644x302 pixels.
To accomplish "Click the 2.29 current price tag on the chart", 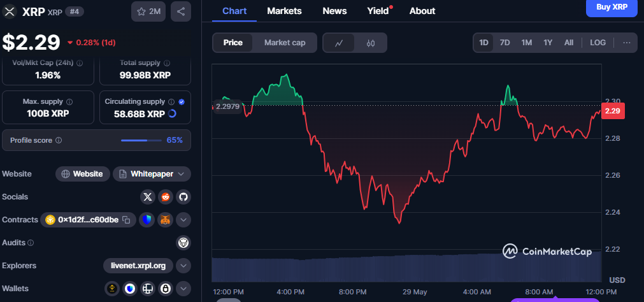I will tap(613, 111).
